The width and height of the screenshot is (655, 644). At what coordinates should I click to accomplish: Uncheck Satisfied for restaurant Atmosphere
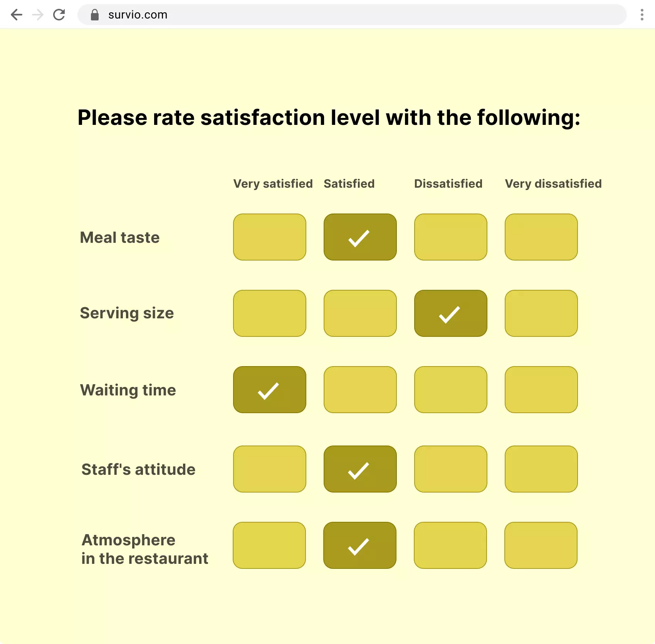tap(359, 545)
